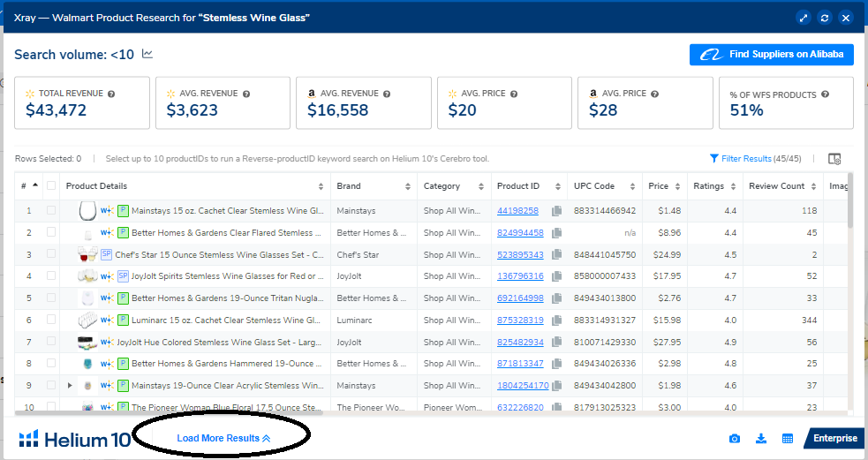Open product ID link 632226820
Viewport: 868px width, 460px height.
520,407
